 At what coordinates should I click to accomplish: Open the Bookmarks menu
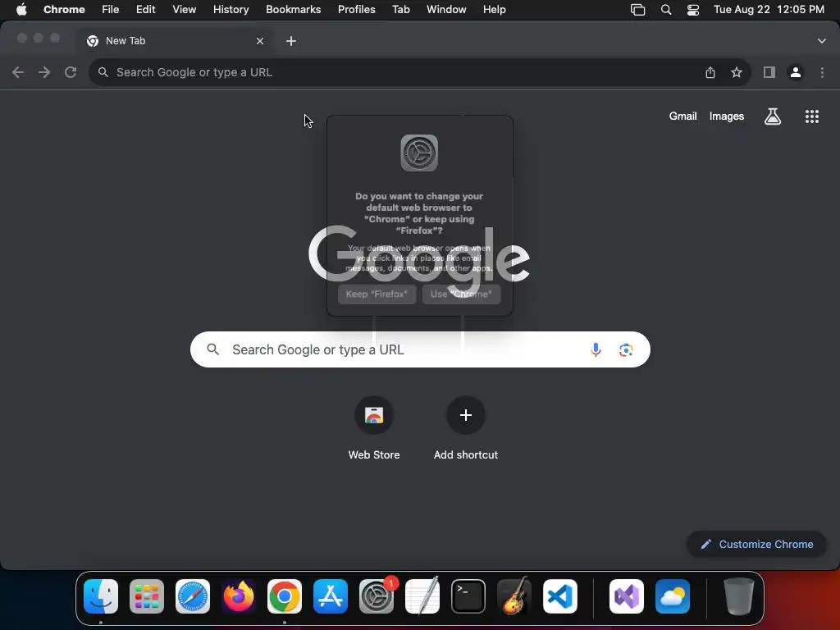point(293,10)
